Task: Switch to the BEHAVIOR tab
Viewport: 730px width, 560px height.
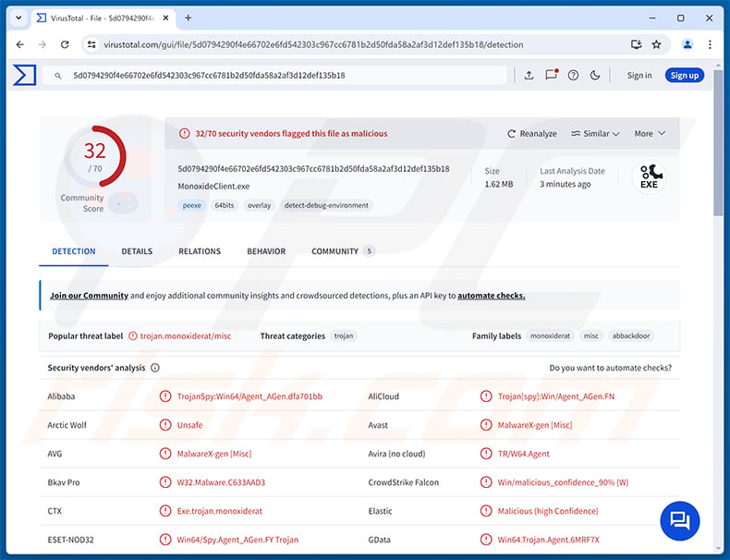Action: (266, 251)
